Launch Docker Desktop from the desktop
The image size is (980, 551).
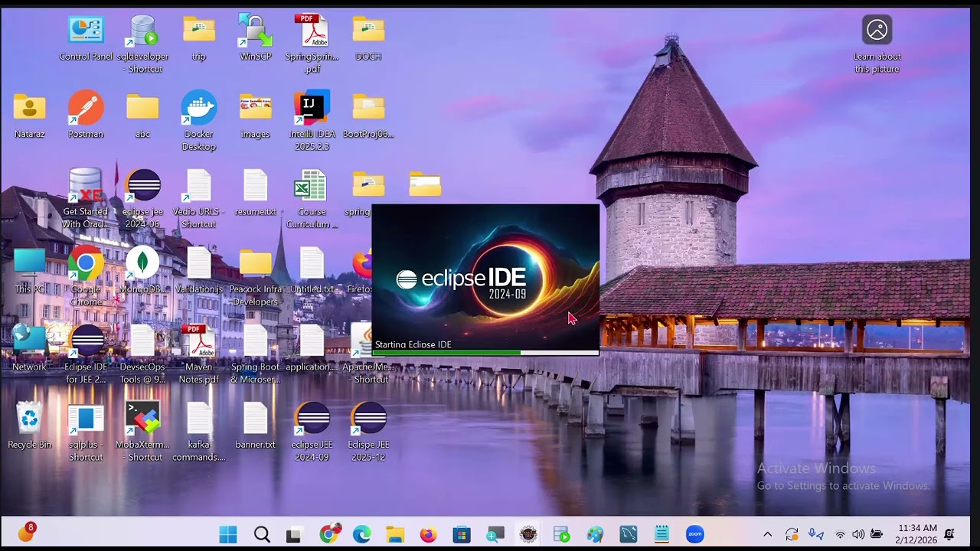pos(199,122)
